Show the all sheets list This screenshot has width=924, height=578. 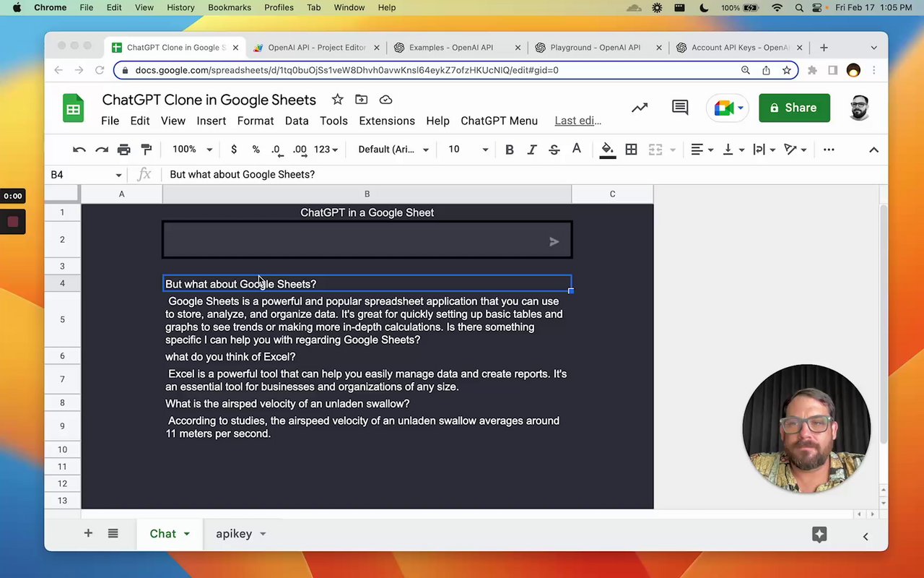(x=113, y=533)
